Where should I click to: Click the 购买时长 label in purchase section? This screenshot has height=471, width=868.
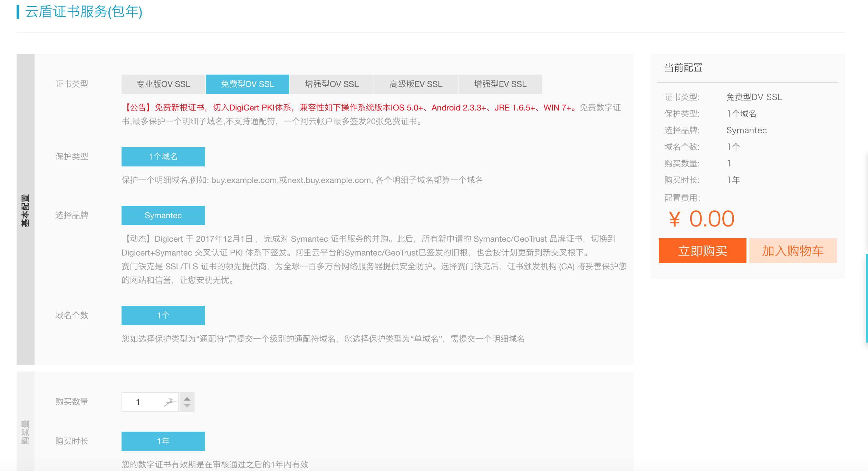pyautogui.click(x=72, y=441)
